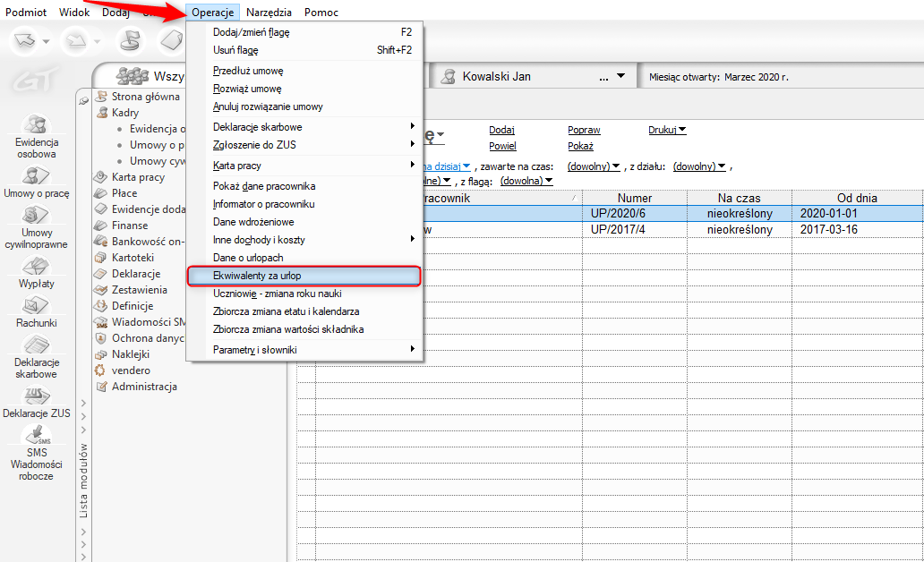924x562 pixels.
Task: Click the Pokaż link
Action: pos(580,146)
